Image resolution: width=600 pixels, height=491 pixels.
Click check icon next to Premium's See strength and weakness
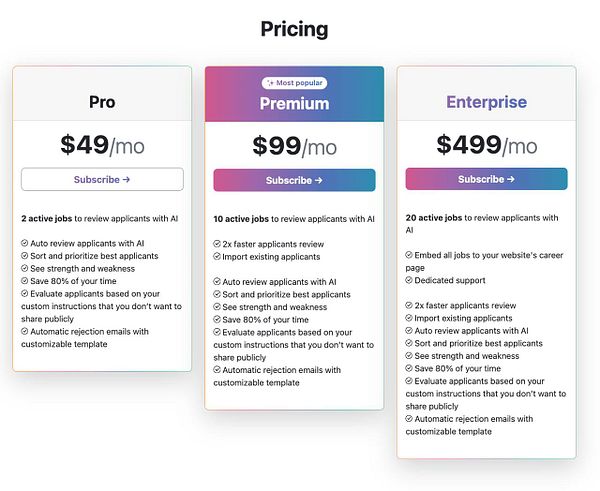pyautogui.click(x=217, y=308)
